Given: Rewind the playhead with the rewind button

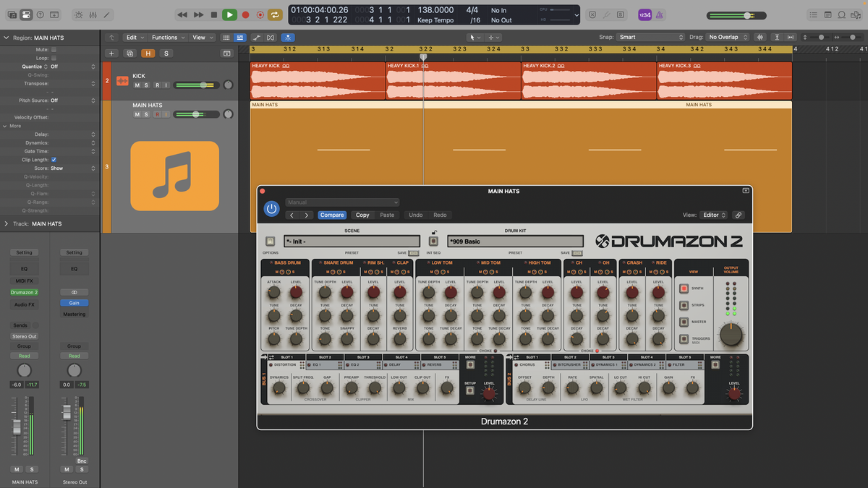Looking at the screenshot, I should pos(182,14).
